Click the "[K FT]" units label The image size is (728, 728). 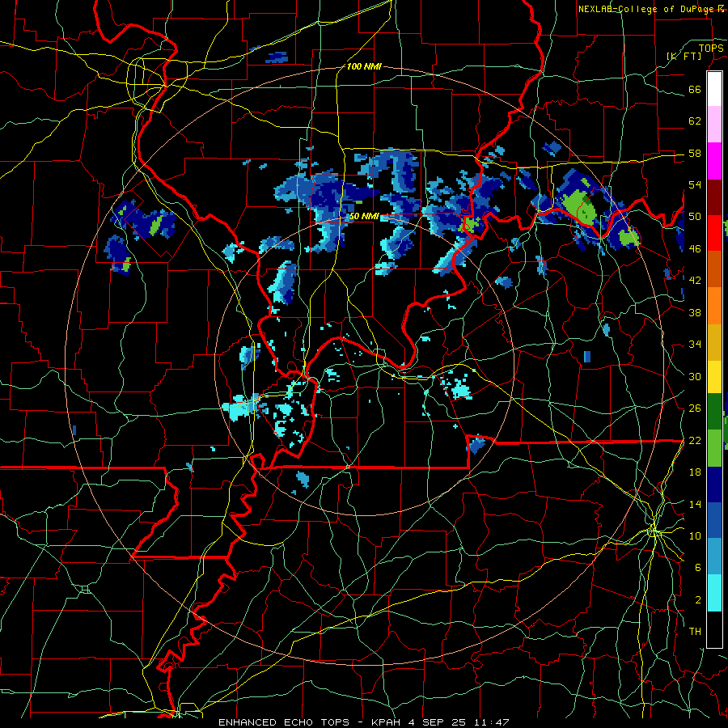pos(684,56)
